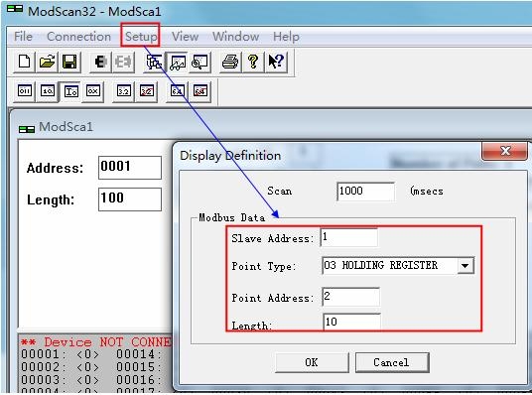Click the '(msecs' unit label
Viewport: 532px width, 395px height.
pos(427,192)
